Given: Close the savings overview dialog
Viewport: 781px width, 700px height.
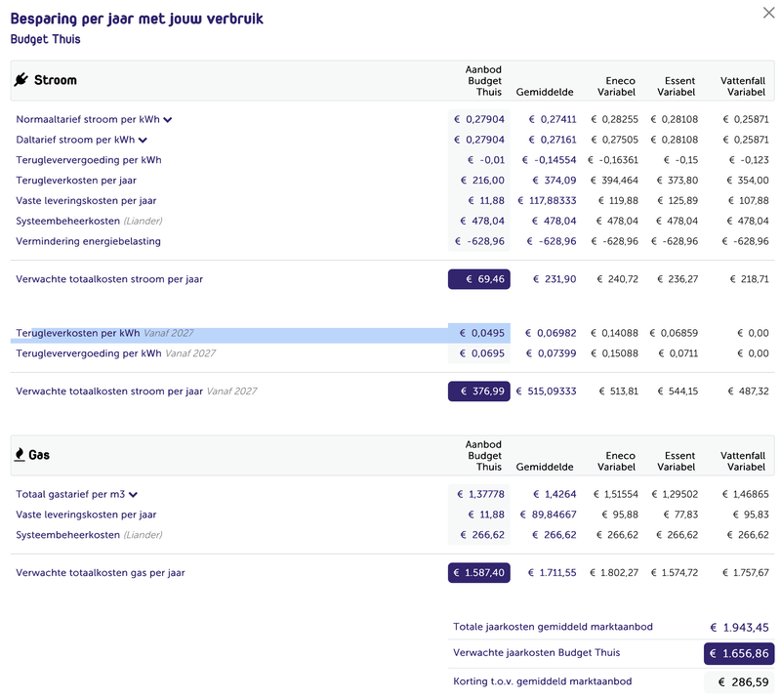Looking at the screenshot, I should 768,13.
